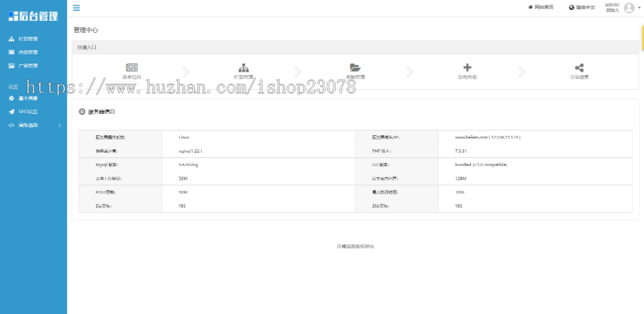This screenshot has height=314, width=644.
Task: Click the GD version label cell
Action: pos(396,165)
